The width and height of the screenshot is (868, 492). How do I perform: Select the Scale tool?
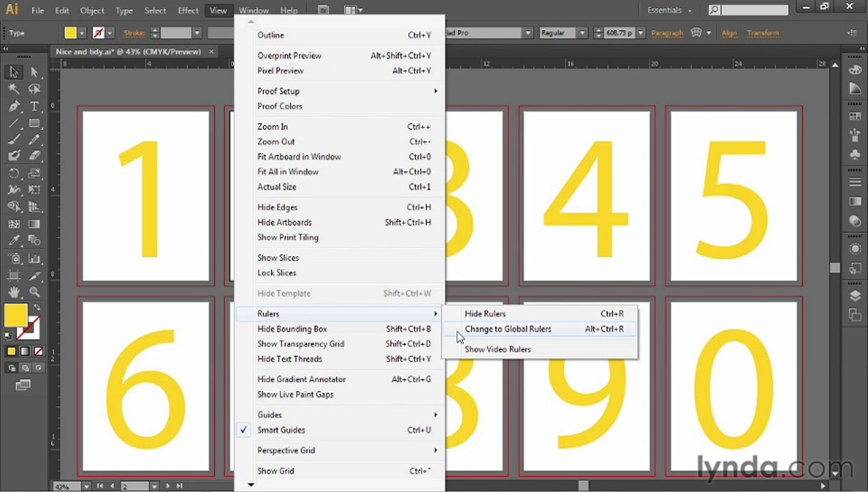(34, 174)
